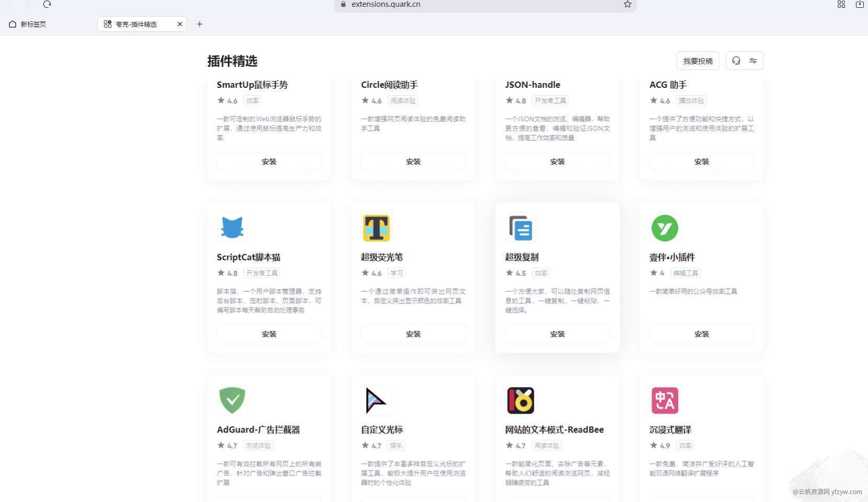Go forward with browser forward arrow
The image size is (868, 502).
[28, 4]
